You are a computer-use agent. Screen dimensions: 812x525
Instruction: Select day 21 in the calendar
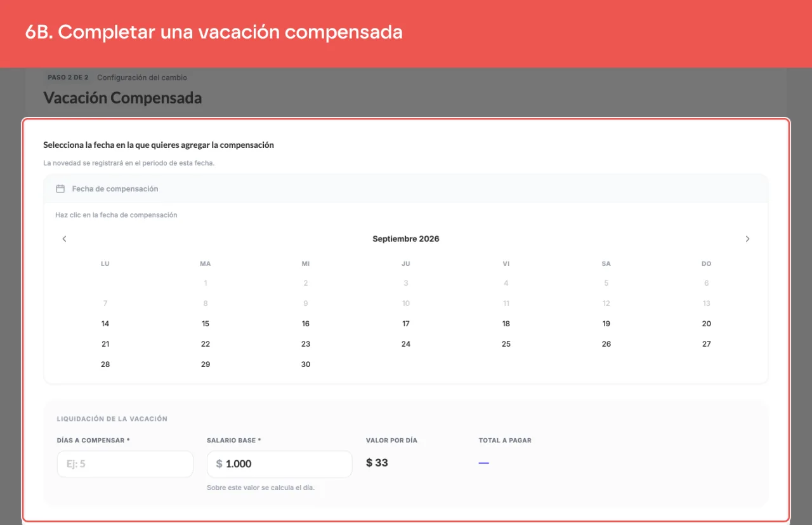pos(105,344)
